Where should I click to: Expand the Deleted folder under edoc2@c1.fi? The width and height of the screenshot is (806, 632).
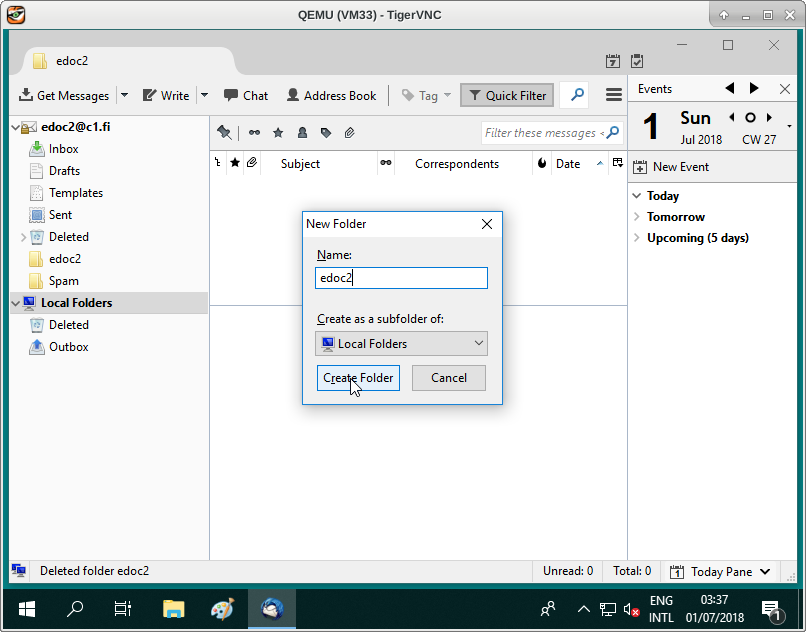[x=23, y=237]
